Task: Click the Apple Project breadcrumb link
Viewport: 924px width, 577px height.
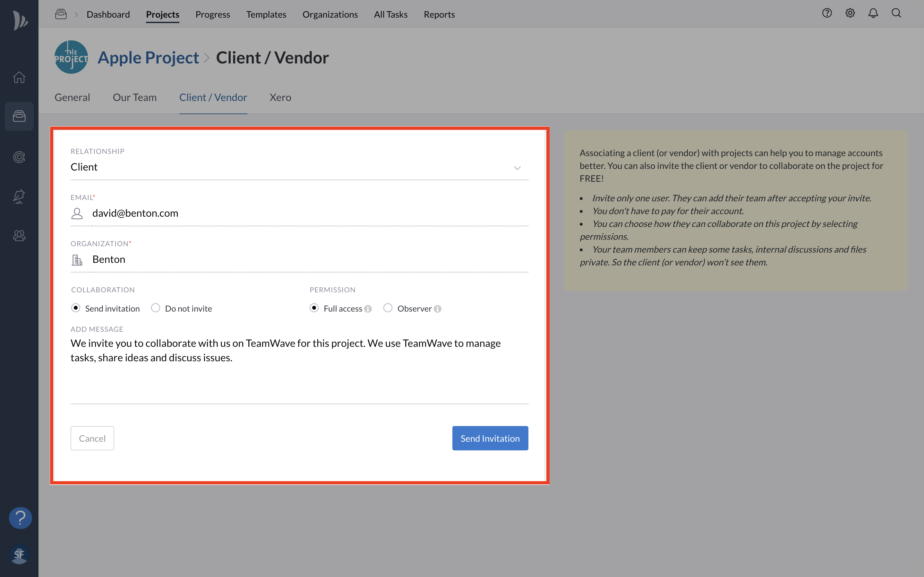Action: coord(148,58)
